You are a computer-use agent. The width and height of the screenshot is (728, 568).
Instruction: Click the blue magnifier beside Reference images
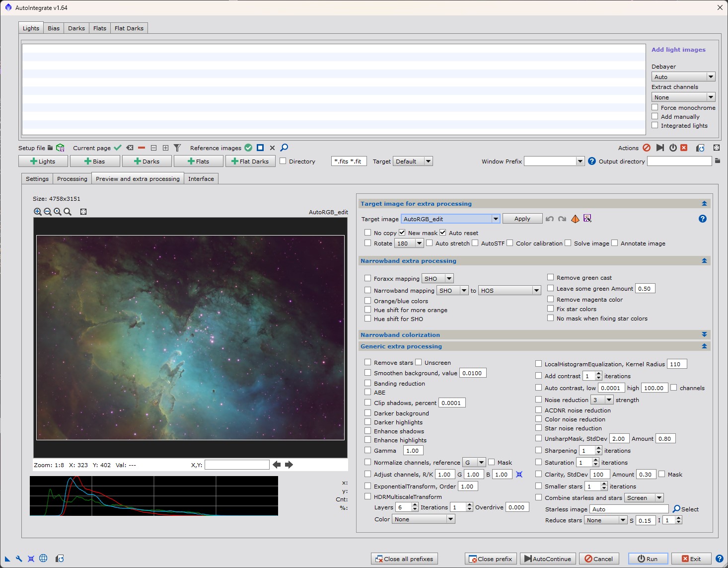tap(284, 148)
